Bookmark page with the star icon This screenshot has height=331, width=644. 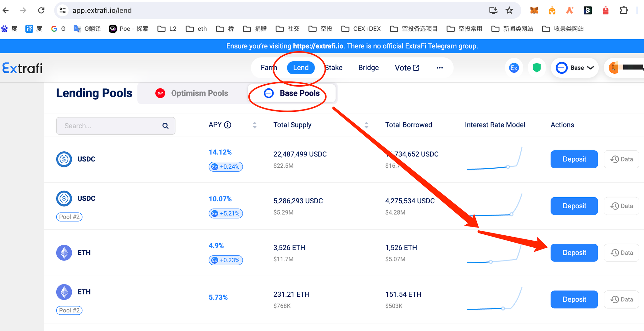point(509,10)
